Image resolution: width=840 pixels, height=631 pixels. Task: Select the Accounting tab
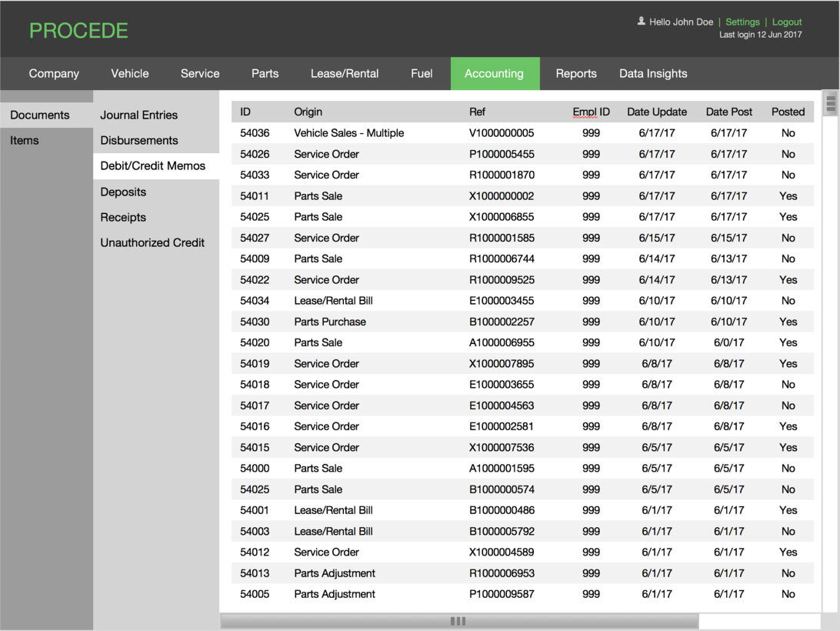pyautogui.click(x=495, y=73)
